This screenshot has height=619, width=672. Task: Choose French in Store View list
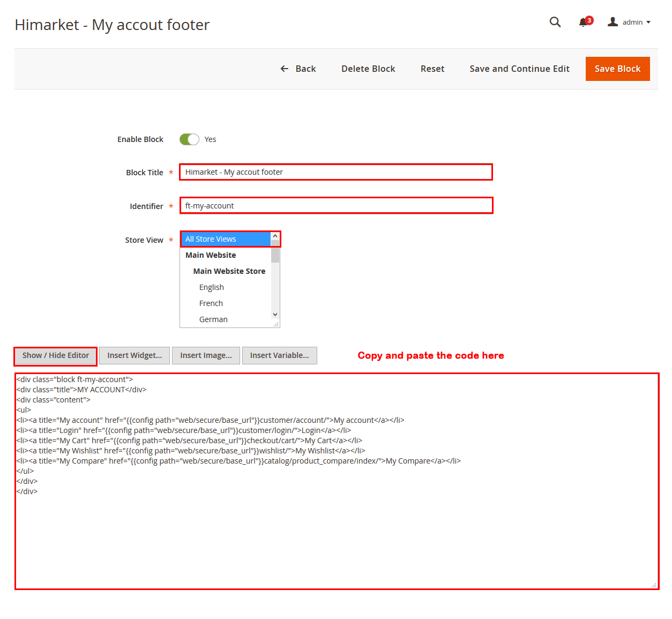[211, 303]
